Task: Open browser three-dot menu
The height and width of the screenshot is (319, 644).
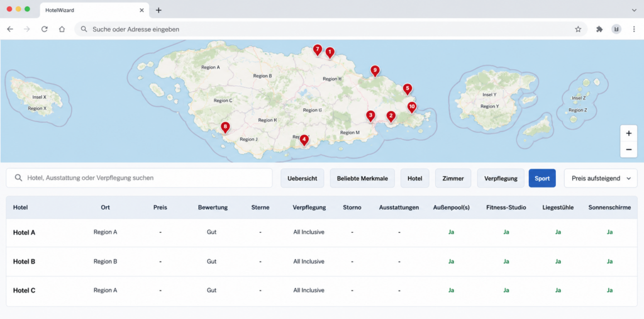Action: tap(634, 29)
